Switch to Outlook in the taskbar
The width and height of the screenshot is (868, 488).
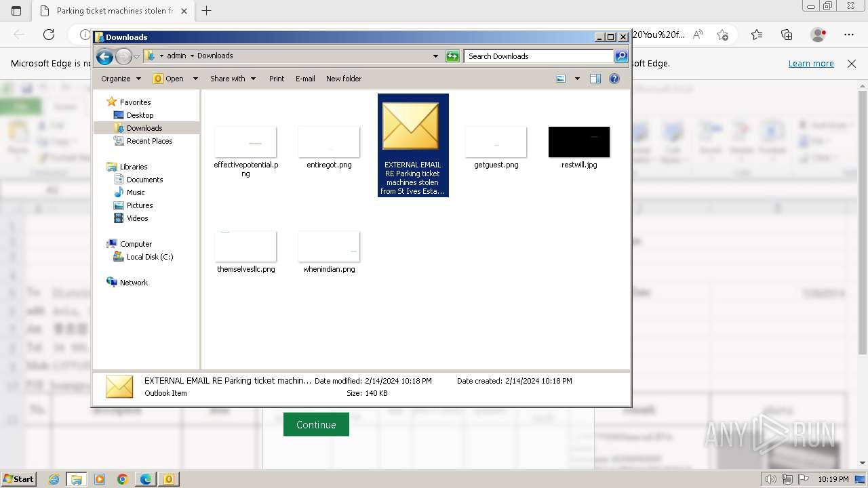[x=169, y=479]
